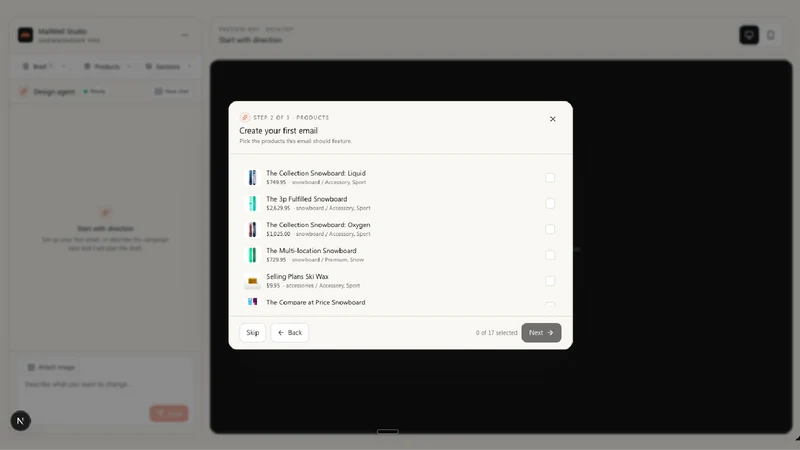Viewport: 800px width, 450px height.
Task: Click the Selling Plans Ski Wax image
Action: coord(253,281)
